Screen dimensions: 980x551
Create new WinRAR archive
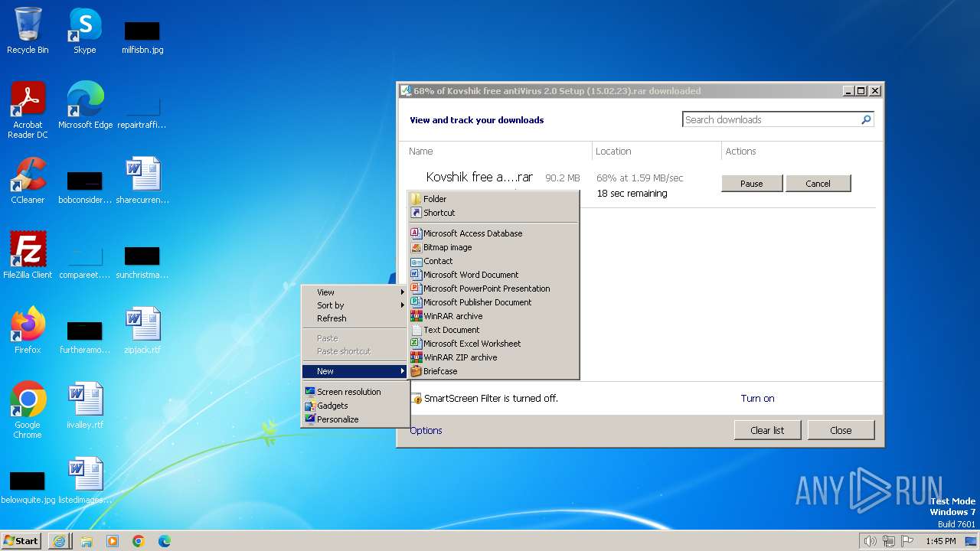pyautogui.click(x=494, y=316)
